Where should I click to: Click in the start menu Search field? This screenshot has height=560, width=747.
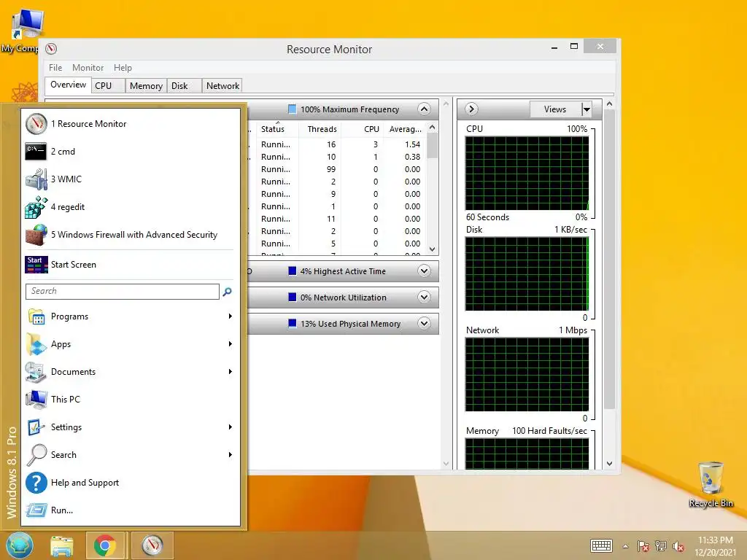(123, 292)
